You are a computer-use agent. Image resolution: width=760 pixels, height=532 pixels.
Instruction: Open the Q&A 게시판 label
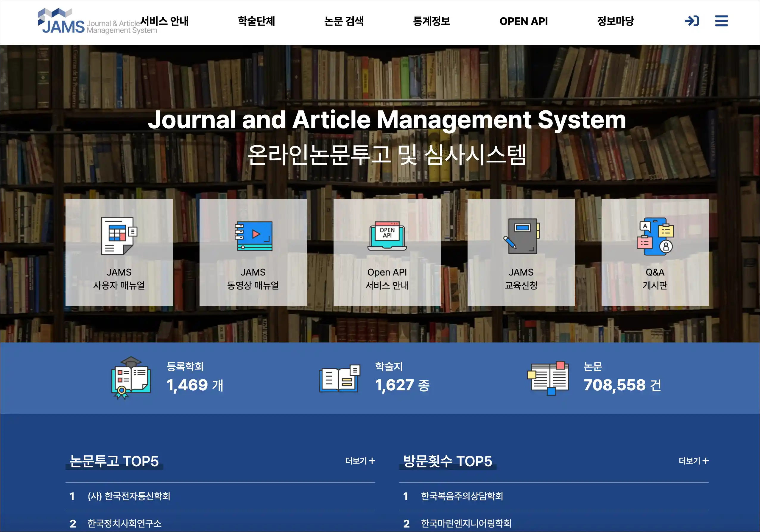655,279
